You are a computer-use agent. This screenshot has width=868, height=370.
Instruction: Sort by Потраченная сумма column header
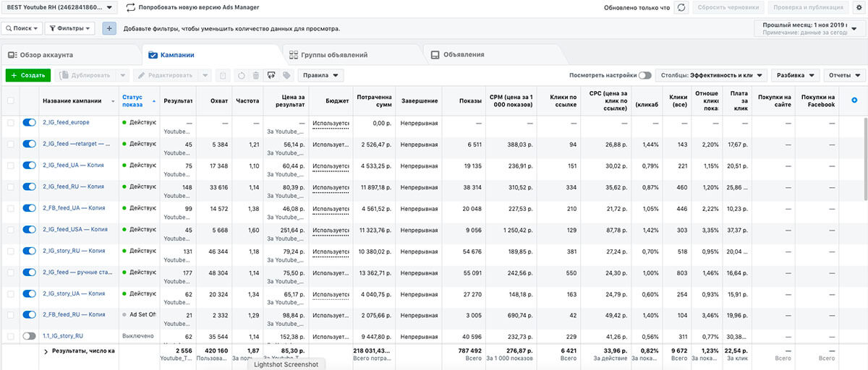[375, 101]
